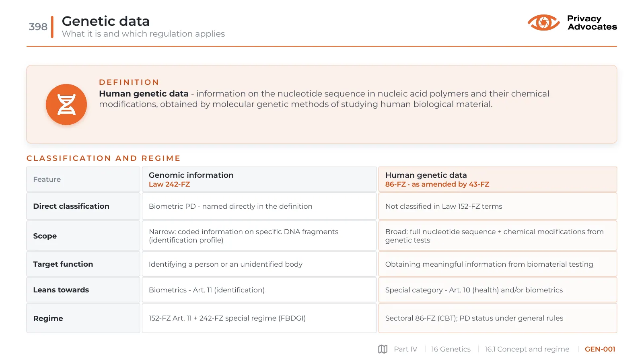Click 'Not classified in Law 152-FZ terms' cell
The image size is (644, 362).
[x=498, y=206]
